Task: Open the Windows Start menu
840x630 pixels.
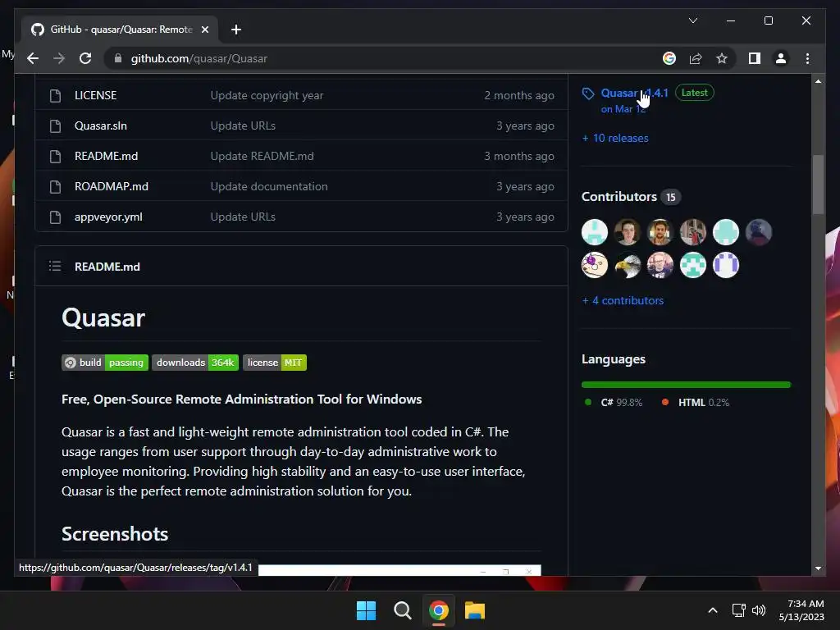Action: click(367, 610)
